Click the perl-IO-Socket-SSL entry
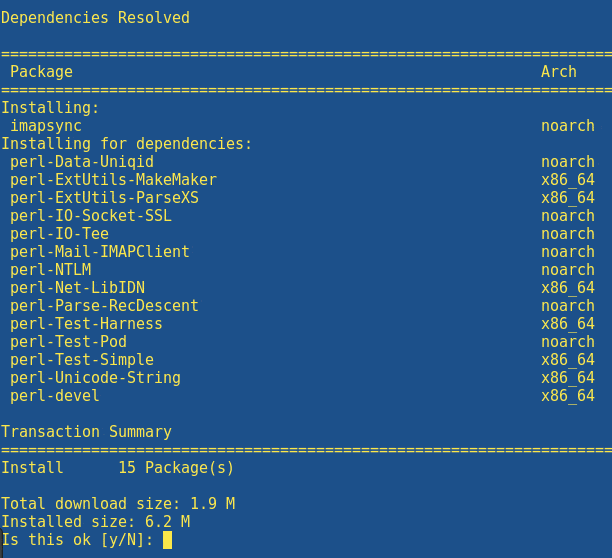The image size is (612, 558). (91, 216)
